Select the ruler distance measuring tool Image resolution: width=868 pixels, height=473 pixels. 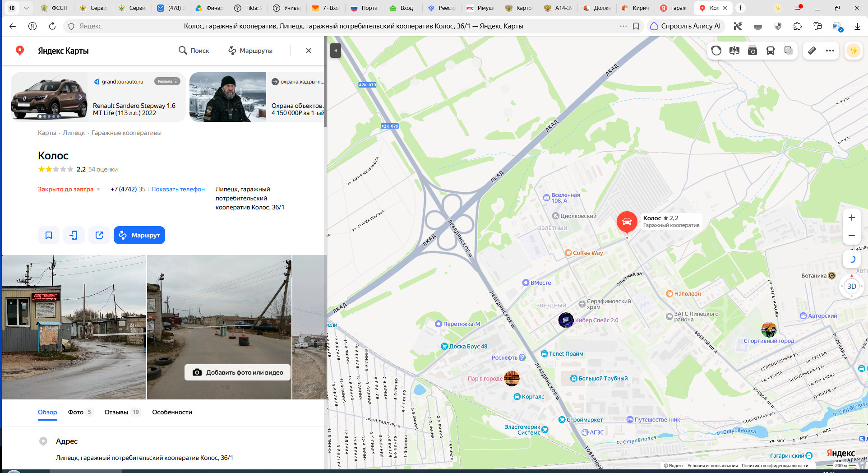[812, 51]
